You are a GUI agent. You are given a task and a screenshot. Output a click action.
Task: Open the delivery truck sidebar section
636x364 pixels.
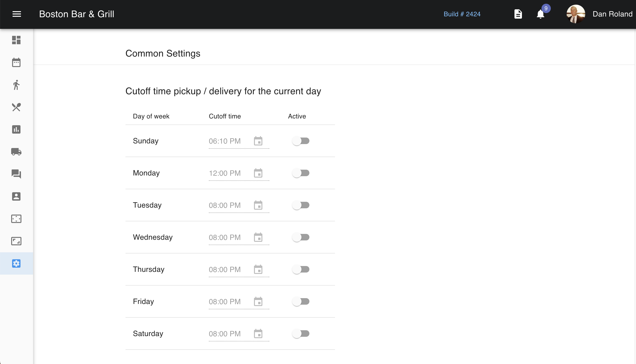click(x=16, y=152)
